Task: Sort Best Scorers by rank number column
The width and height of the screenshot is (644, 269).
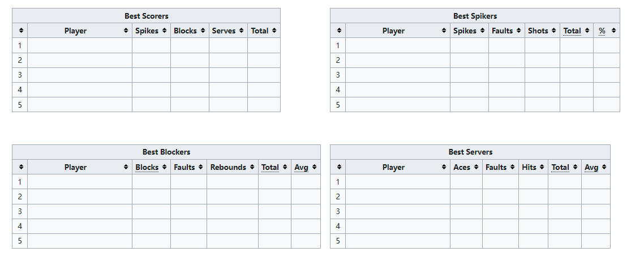Action: 20,31
